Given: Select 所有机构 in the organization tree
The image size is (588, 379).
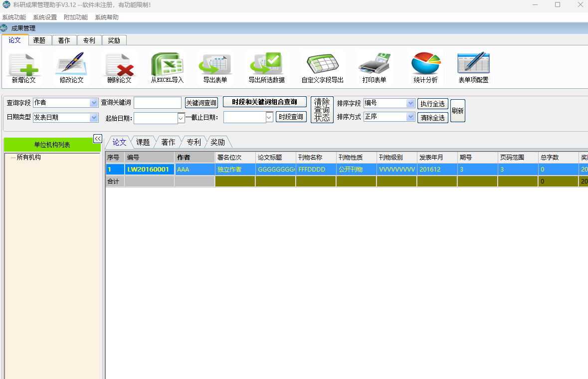Looking at the screenshot, I should click(x=29, y=158).
